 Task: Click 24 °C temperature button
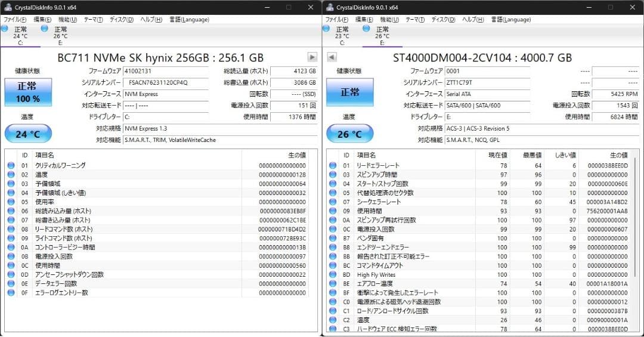[x=28, y=134]
